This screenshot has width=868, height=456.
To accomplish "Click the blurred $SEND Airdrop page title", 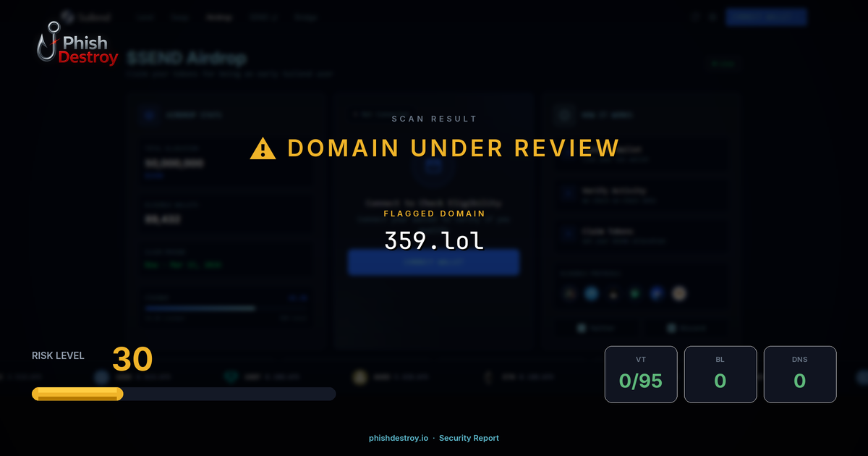I will coord(187,58).
